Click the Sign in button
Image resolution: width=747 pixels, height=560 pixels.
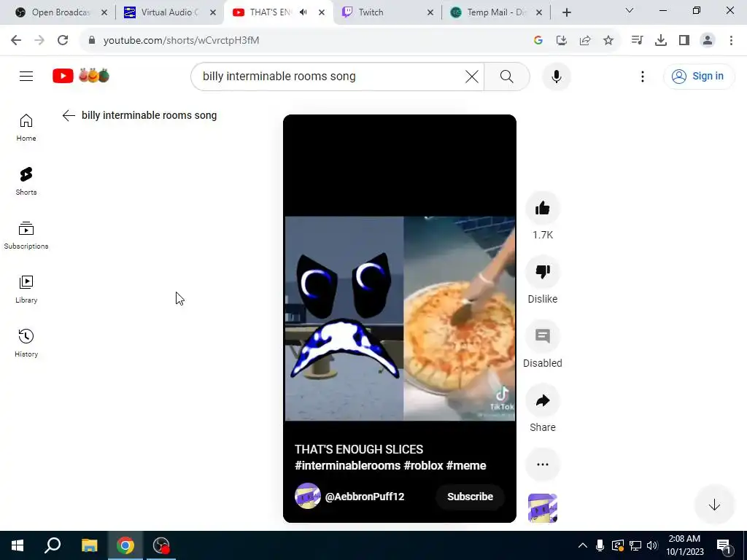pyautogui.click(x=698, y=76)
